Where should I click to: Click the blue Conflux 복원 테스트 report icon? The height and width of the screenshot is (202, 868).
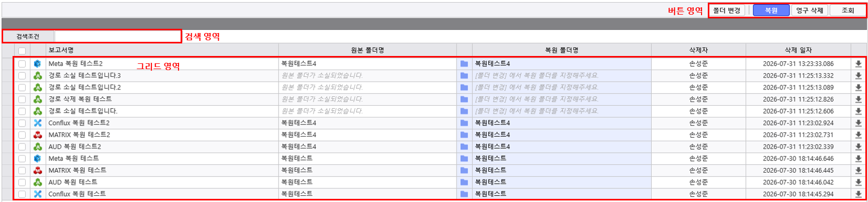(x=38, y=194)
